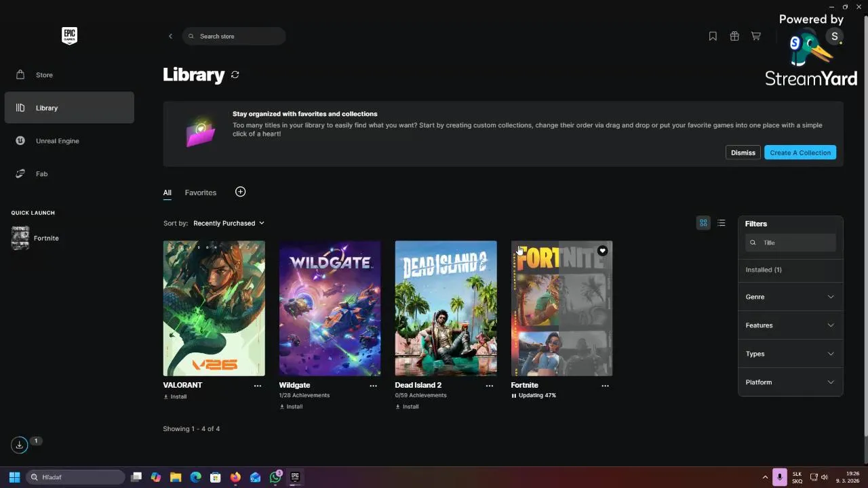This screenshot has height=488, width=868.
Task: Open Copilot from the taskbar
Action: 156,477
